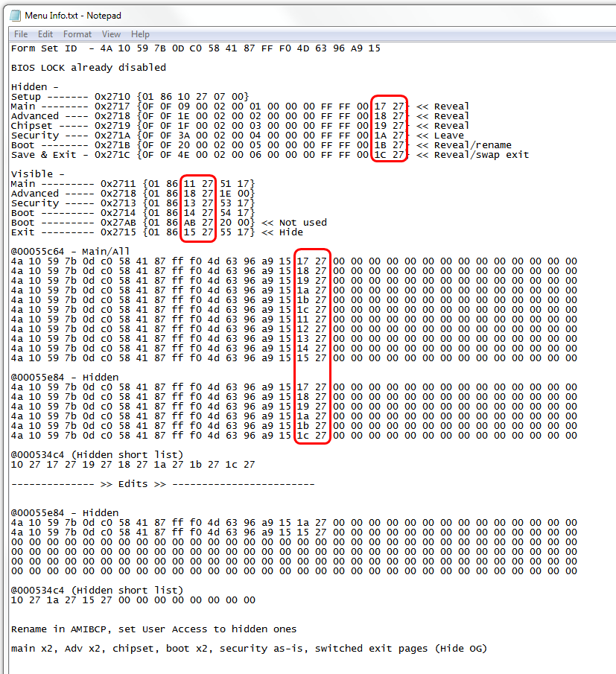Viewport: 616px width, 674px height.
Task: Click first '@00055e84 - Hidden' heading
Action: [65, 378]
